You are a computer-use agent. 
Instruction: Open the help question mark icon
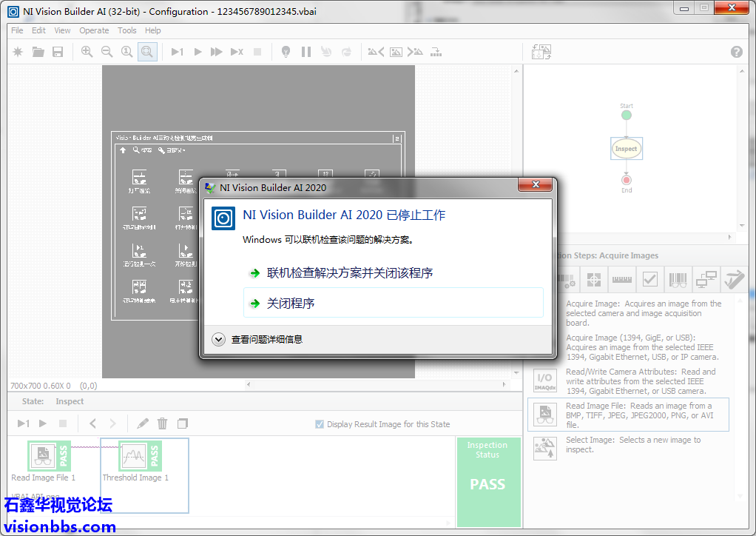click(x=736, y=52)
